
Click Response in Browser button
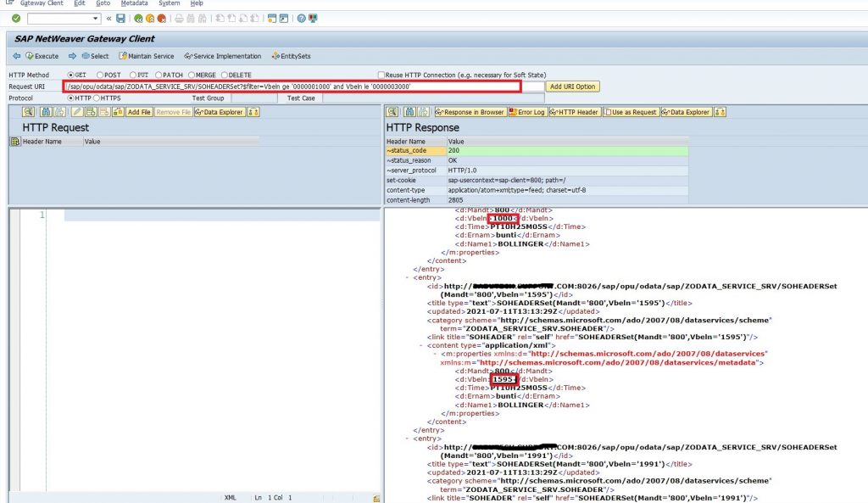click(470, 112)
